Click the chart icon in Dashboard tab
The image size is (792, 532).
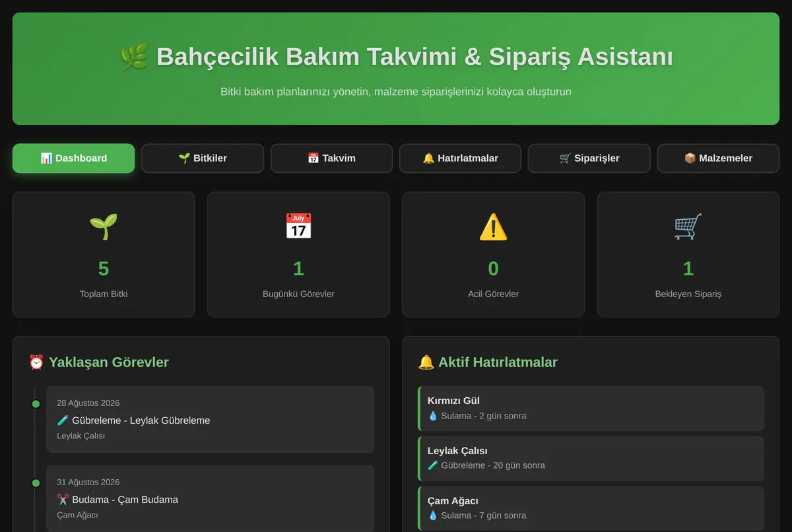[46, 158]
